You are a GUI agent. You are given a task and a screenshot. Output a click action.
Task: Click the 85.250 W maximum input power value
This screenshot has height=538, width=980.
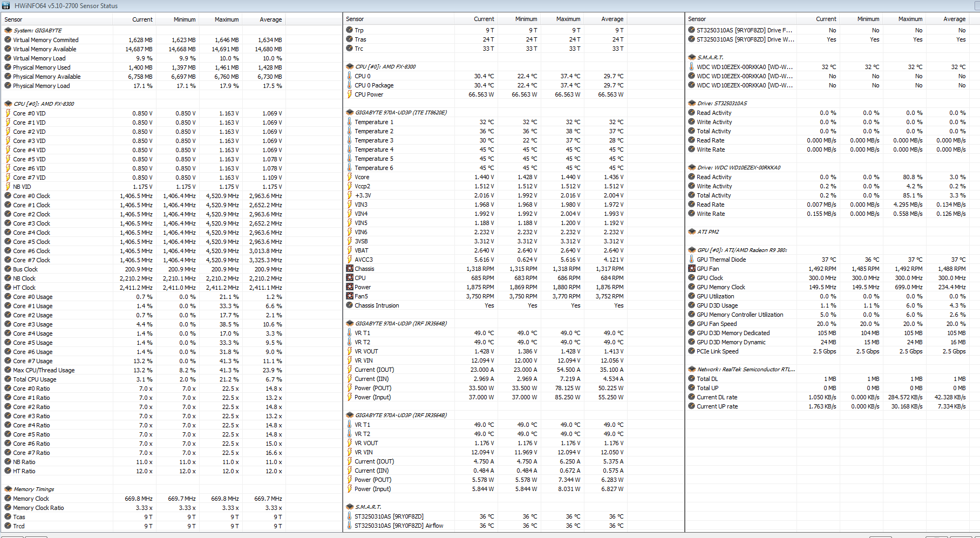[x=567, y=397]
